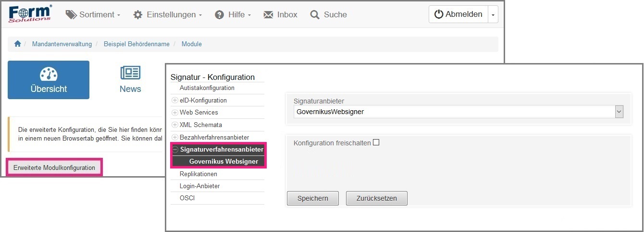The image size is (644, 232).
Task: Click the Zurücksetzen button
Action: click(376, 198)
